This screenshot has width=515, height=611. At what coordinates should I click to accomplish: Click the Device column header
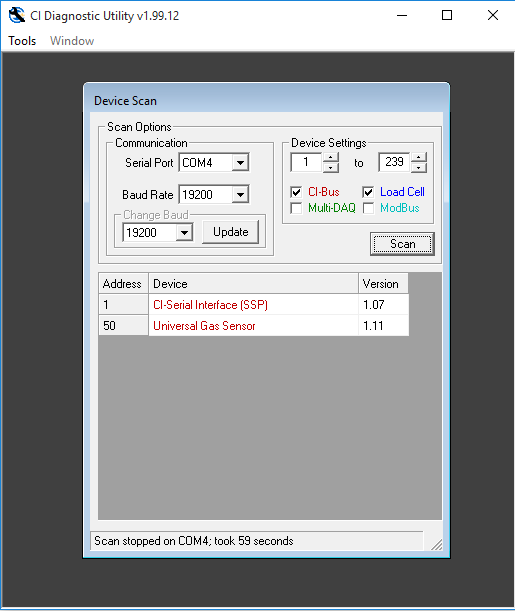point(253,283)
